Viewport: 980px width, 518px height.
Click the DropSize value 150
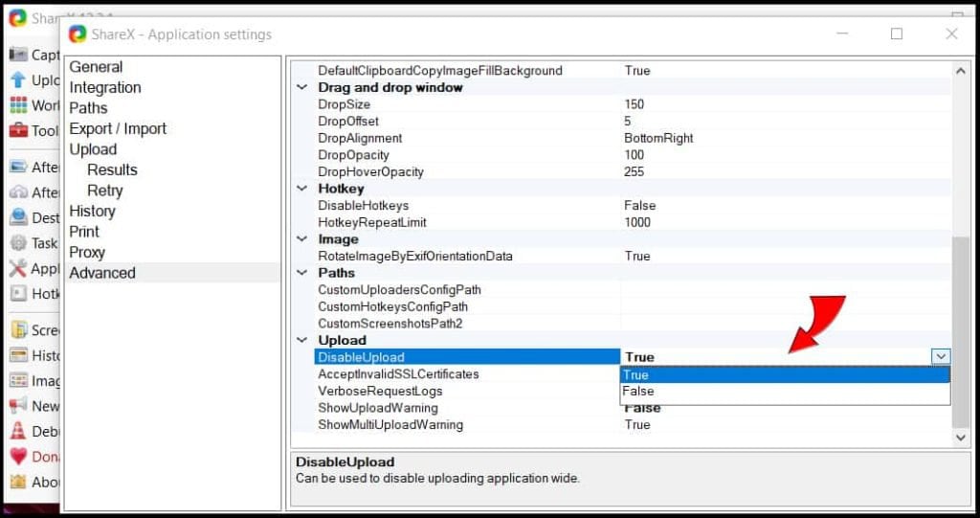tap(634, 104)
